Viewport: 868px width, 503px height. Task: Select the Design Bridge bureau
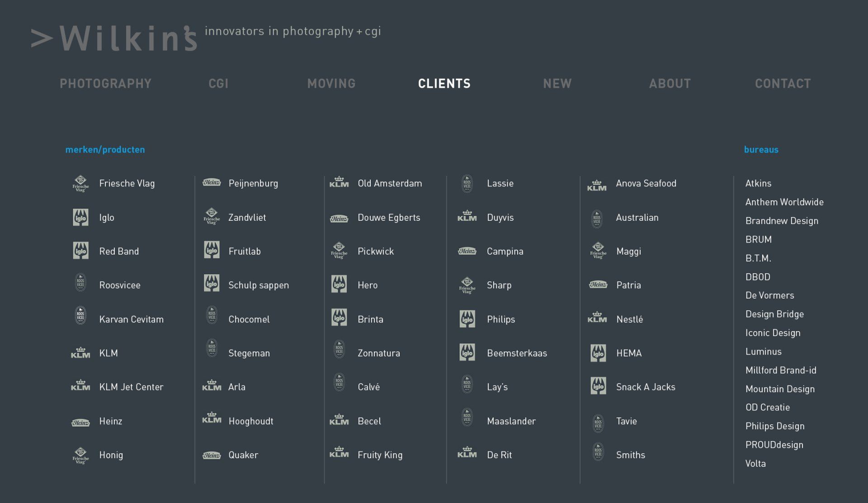(774, 314)
